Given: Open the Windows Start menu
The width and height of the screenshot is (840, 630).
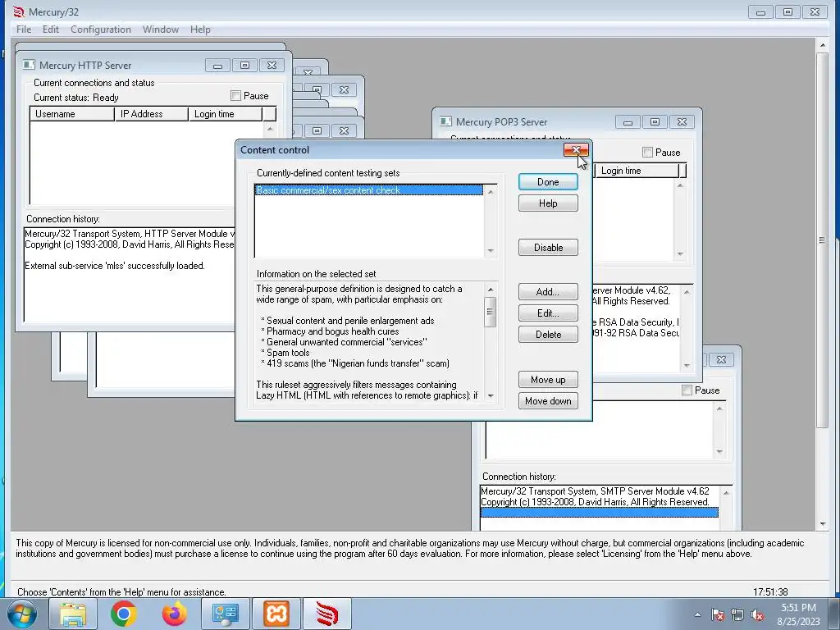Looking at the screenshot, I should pos(22,614).
